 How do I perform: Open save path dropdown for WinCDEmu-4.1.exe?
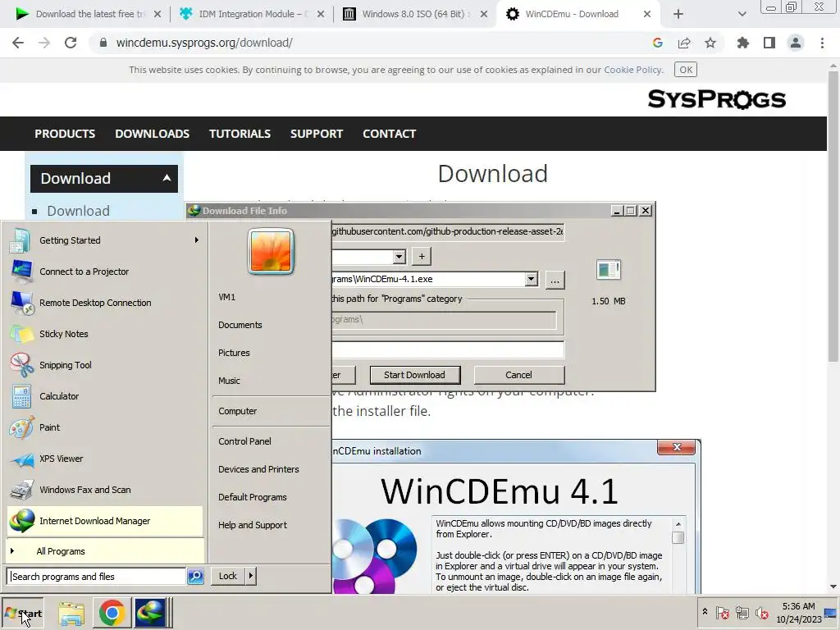pyautogui.click(x=531, y=279)
